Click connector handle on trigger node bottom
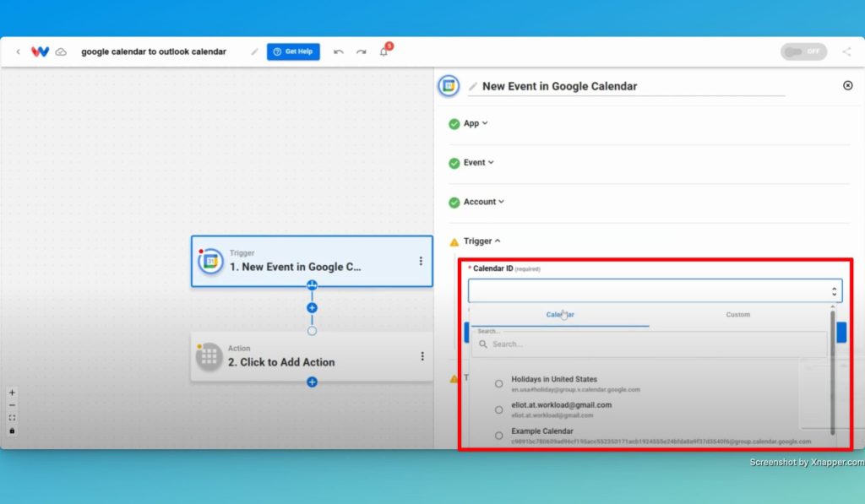The width and height of the screenshot is (865, 504). [x=312, y=285]
